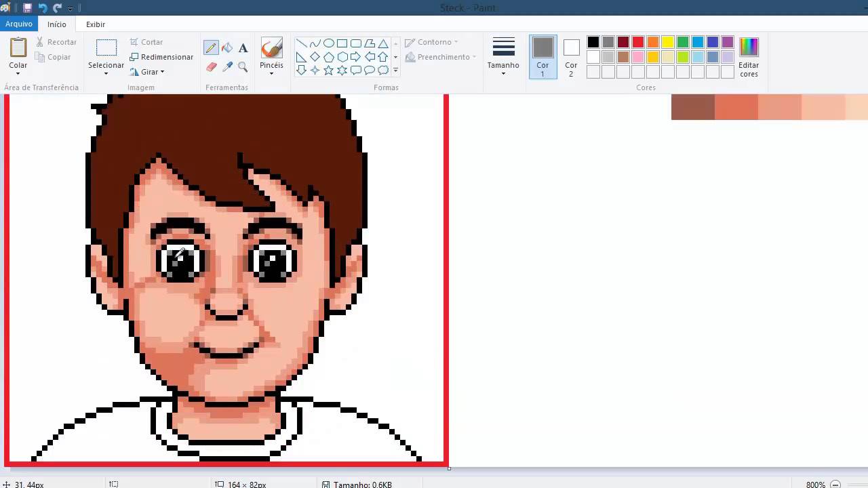Choose the Rounded rectangular callout shape
The width and height of the screenshot is (868, 488).
(356, 70)
